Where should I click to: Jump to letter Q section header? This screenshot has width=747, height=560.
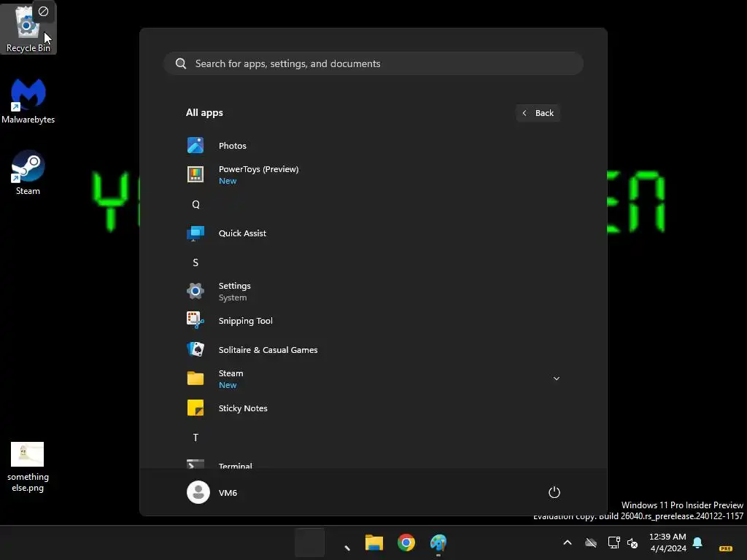(x=196, y=204)
